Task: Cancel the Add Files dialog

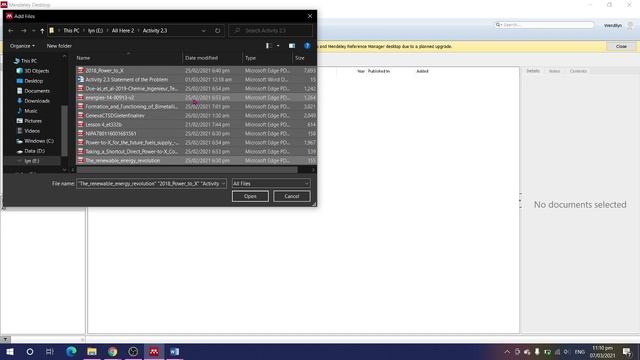Action: pyautogui.click(x=291, y=196)
